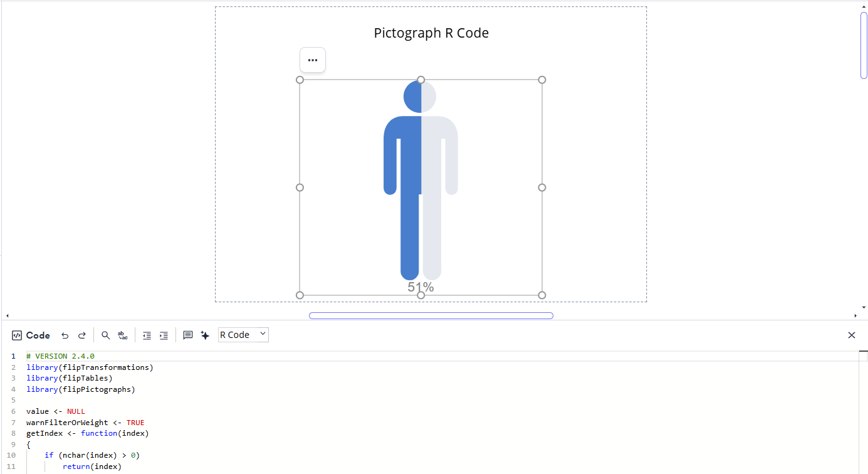Image resolution: width=868 pixels, height=474 pixels.
Task: Click the vertical scrollbar down arrow
Action: click(x=864, y=305)
